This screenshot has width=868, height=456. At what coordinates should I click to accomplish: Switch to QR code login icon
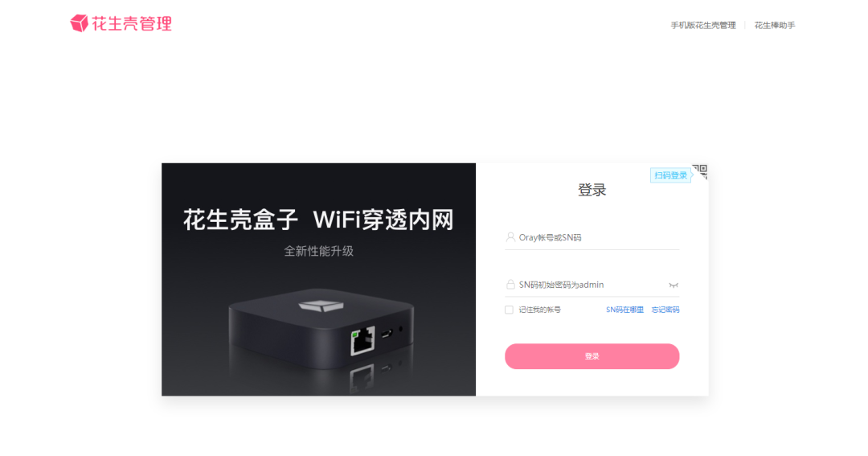(x=700, y=171)
